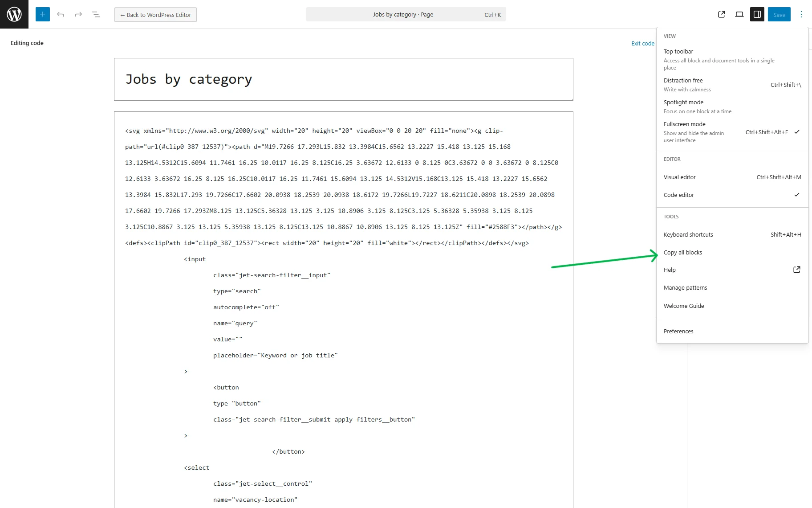This screenshot has width=812, height=508.
Task: Select Copy all blocks
Action: click(x=732, y=252)
